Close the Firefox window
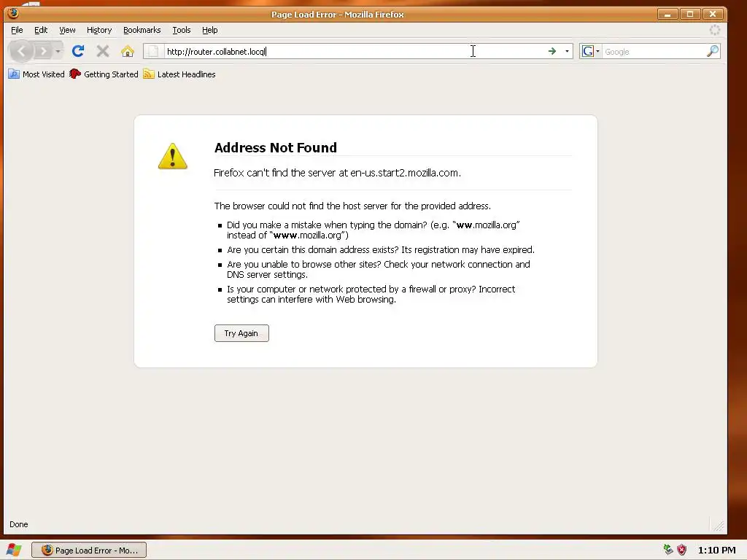Screen dimensions: 747x560 713,15
